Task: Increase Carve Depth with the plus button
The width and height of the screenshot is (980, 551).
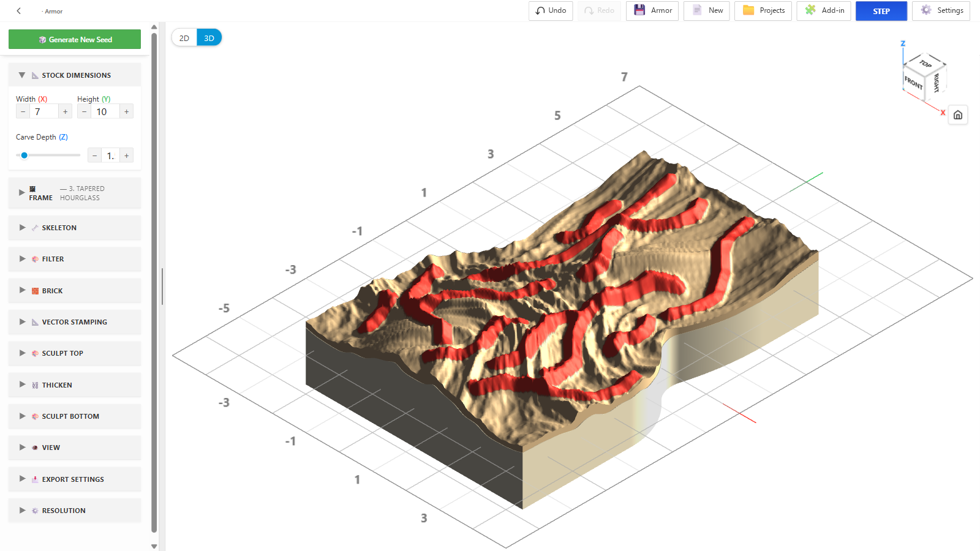Action: [x=127, y=156]
